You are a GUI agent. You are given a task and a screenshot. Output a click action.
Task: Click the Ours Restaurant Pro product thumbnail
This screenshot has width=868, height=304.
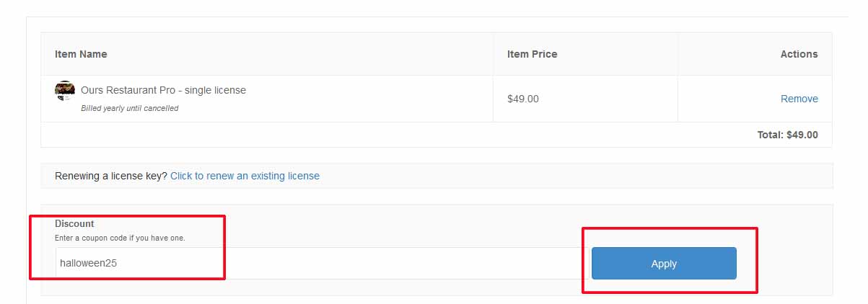65,91
